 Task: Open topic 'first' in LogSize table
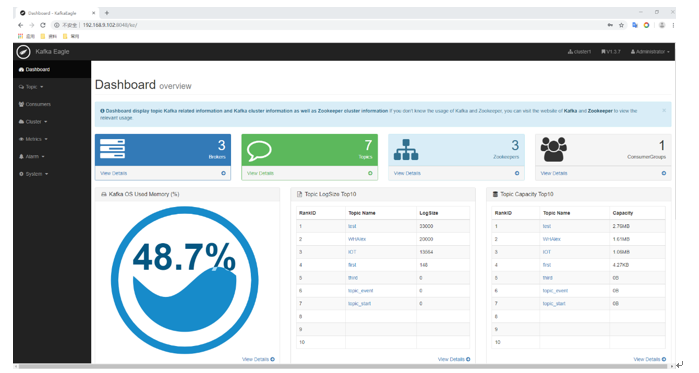tap(352, 265)
